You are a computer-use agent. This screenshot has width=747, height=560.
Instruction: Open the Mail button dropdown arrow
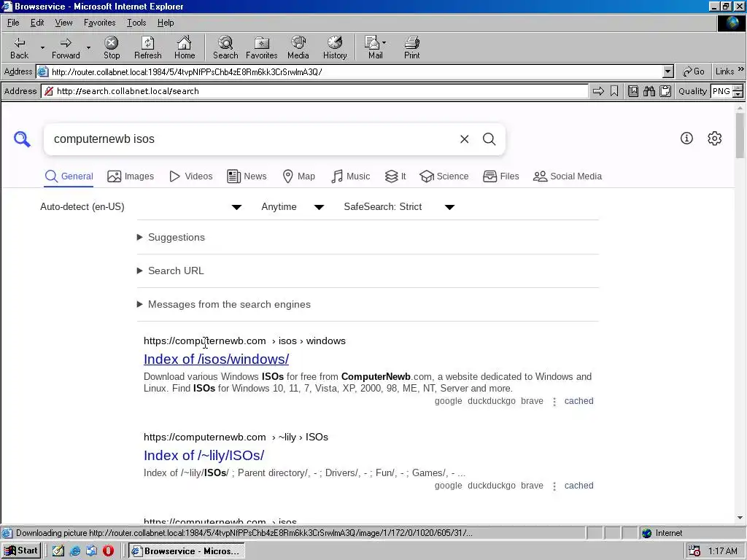(x=384, y=42)
